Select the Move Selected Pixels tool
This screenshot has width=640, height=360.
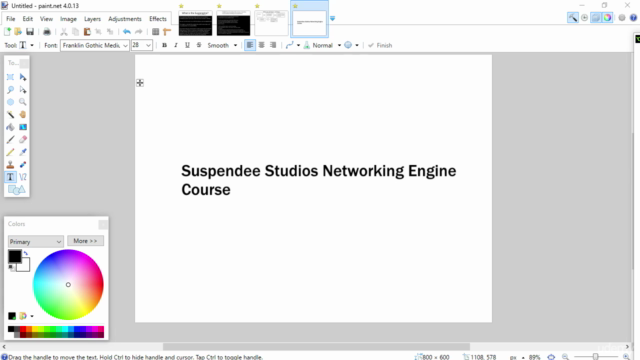point(23,77)
